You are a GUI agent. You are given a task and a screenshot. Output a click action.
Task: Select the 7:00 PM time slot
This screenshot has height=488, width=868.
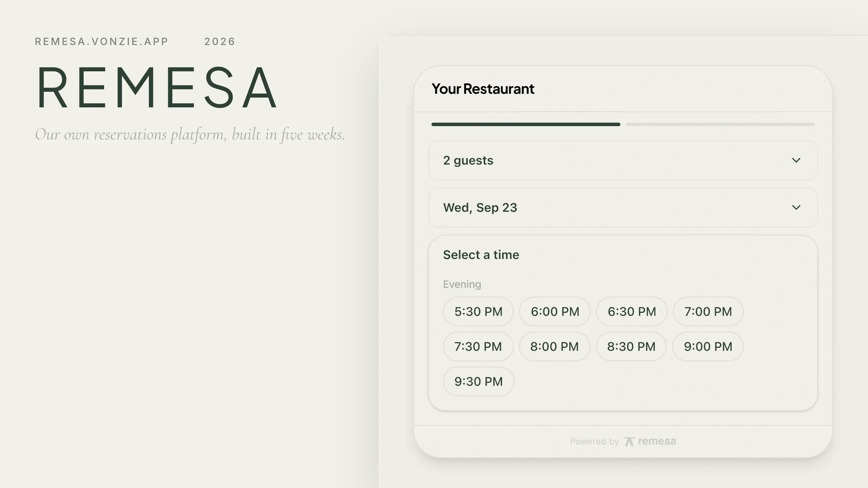coord(708,312)
